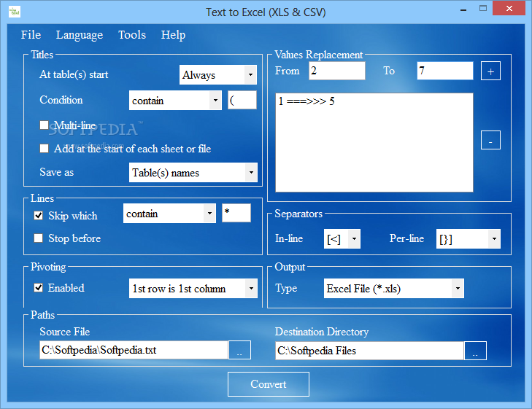Enable the Multi-line checkbox
The image size is (532, 409).
pos(44,125)
